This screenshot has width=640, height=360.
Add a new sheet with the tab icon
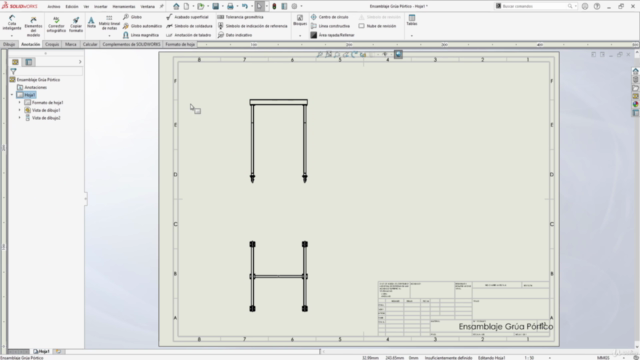click(x=58, y=351)
